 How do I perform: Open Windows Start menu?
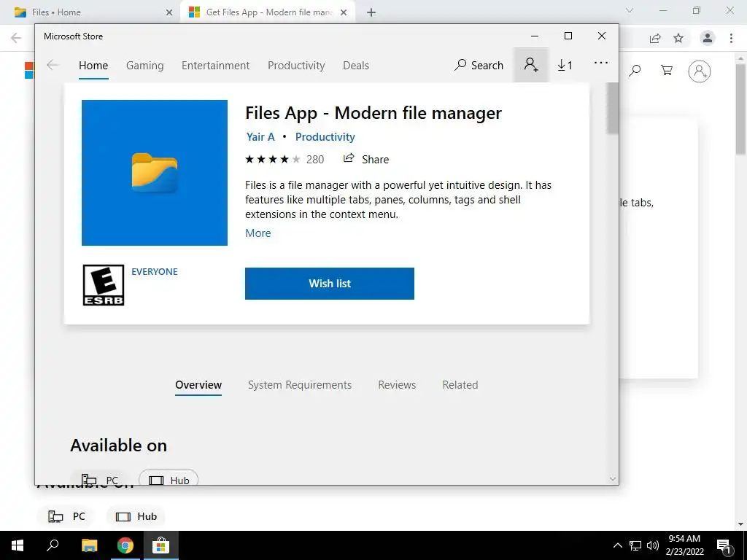coord(18,545)
